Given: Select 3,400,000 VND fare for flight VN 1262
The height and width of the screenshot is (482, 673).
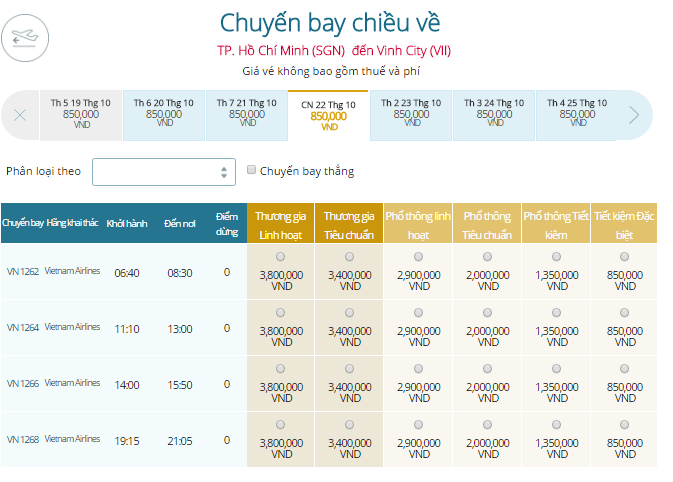Looking at the screenshot, I should (x=349, y=257).
